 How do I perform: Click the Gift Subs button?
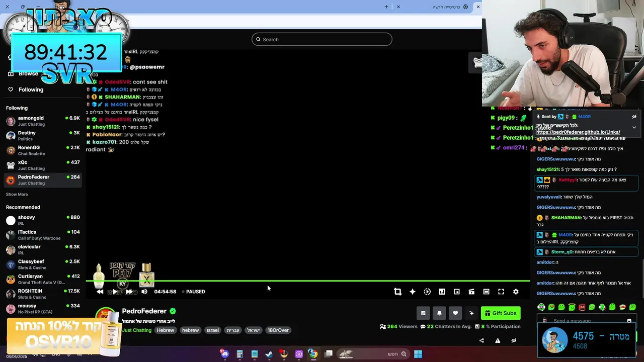(501, 313)
